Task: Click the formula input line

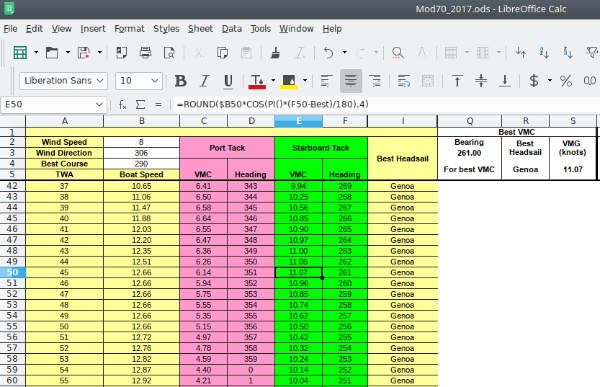Action: click(386, 105)
